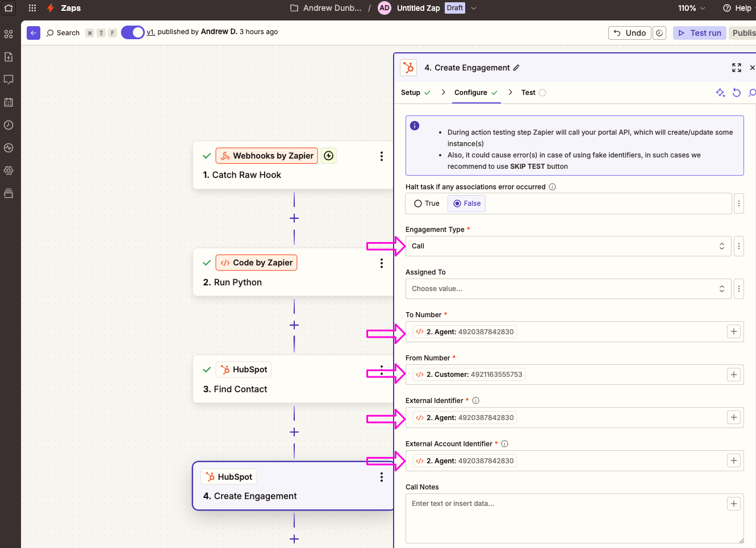
Task: Click the Test run button
Action: point(700,33)
